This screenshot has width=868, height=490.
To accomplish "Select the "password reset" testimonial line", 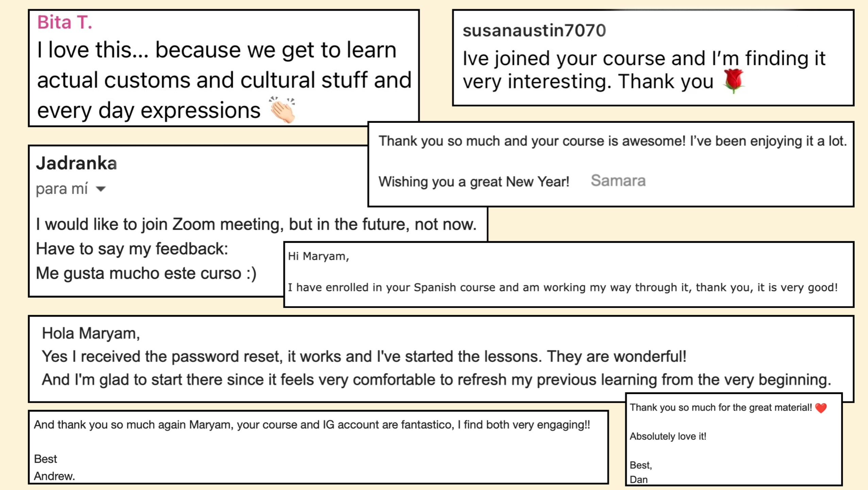I will tap(364, 357).
